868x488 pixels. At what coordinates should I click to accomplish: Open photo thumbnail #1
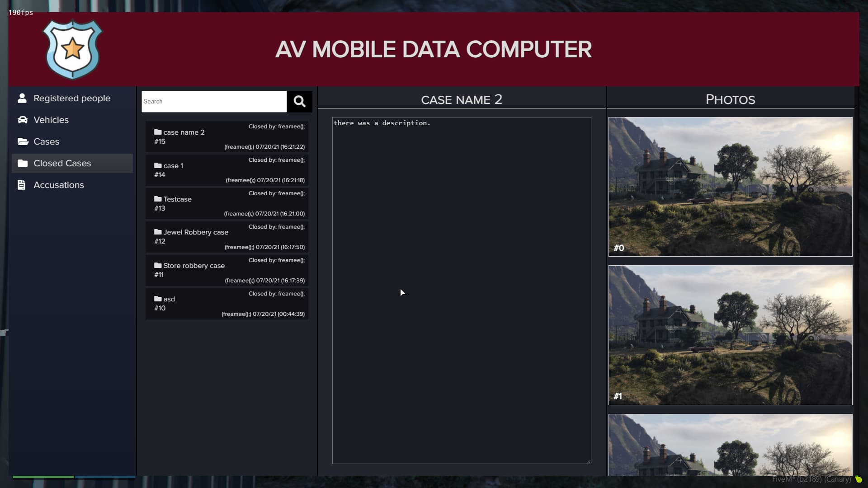point(730,335)
